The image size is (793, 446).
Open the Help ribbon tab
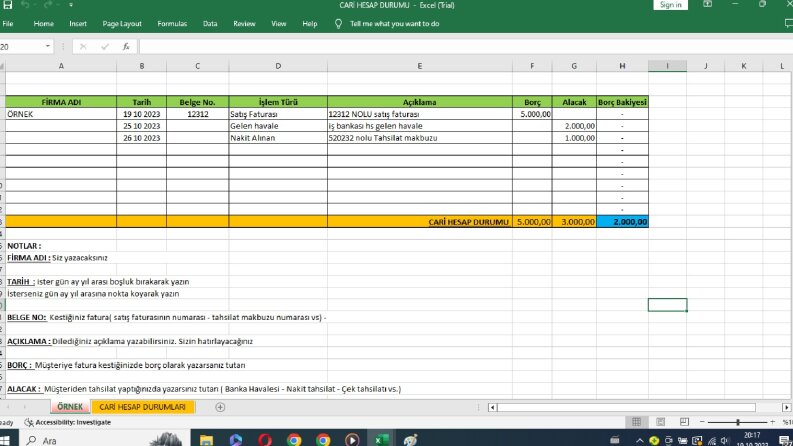pyautogui.click(x=310, y=24)
